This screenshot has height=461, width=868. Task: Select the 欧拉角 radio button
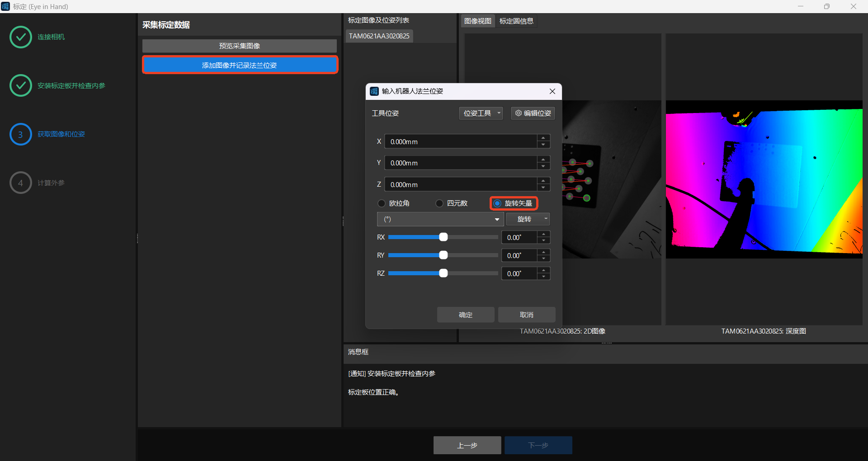[382, 203]
